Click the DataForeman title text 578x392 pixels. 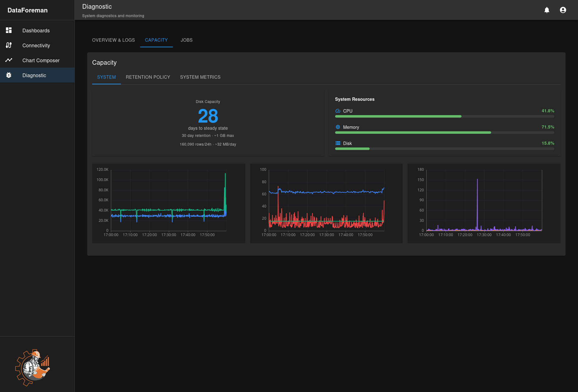(28, 10)
